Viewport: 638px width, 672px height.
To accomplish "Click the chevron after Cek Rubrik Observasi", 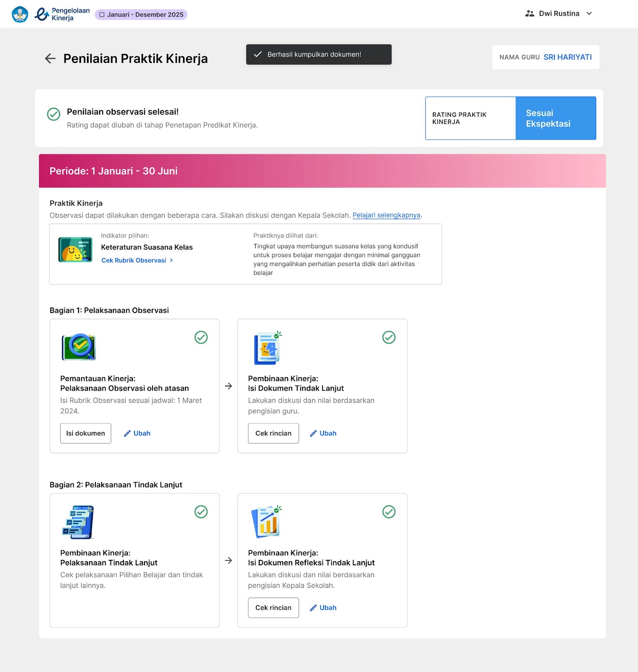I will coord(171,260).
